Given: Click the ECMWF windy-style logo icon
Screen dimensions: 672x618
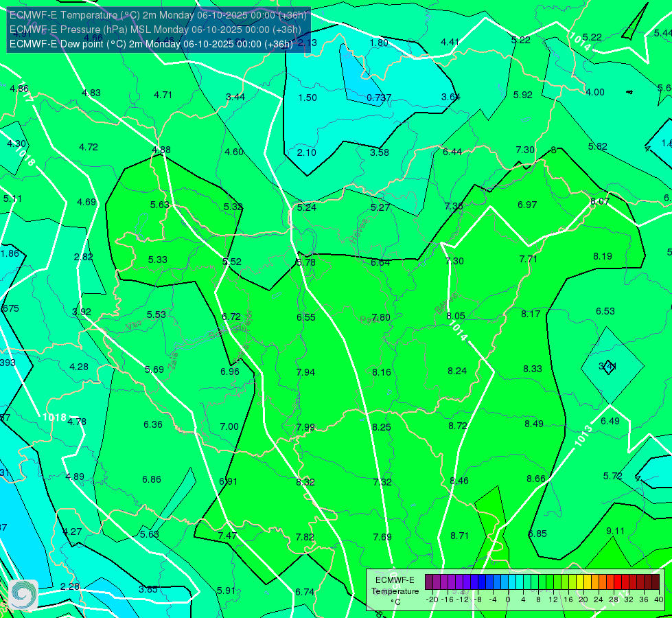Looking at the screenshot, I should point(23,595).
